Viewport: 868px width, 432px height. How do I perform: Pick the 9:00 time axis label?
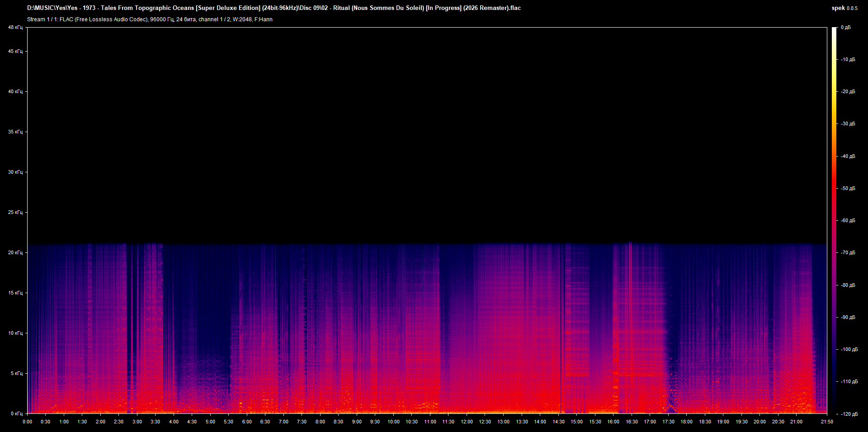pyautogui.click(x=357, y=422)
